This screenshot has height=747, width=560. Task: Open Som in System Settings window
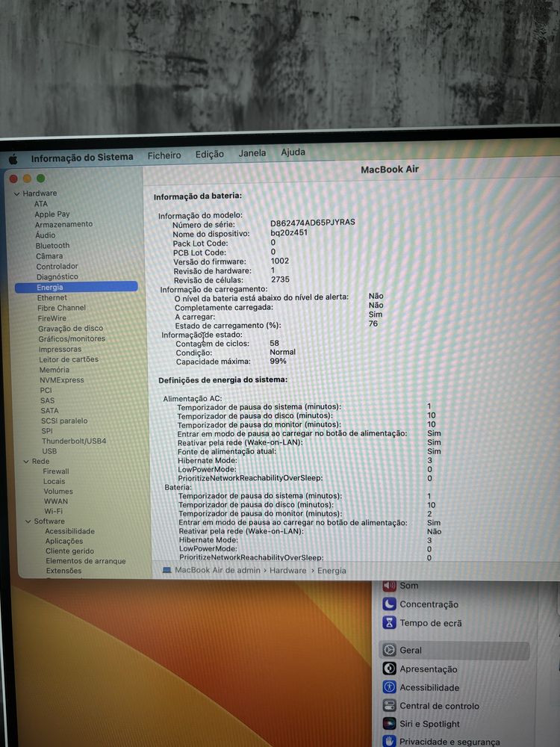tap(401, 586)
